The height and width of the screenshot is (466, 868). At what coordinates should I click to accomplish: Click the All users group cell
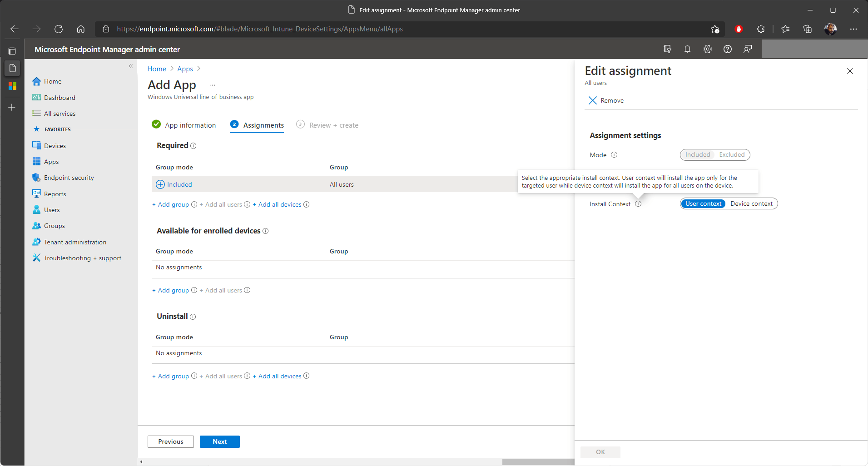(x=342, y=184)
